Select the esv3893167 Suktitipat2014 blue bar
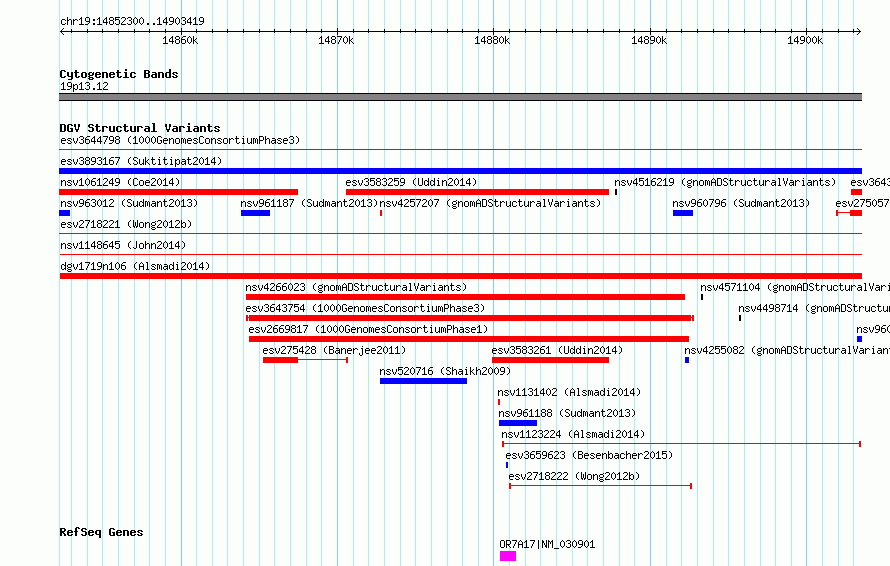This screenshot has height=566, width=890. tap(460, 171)
